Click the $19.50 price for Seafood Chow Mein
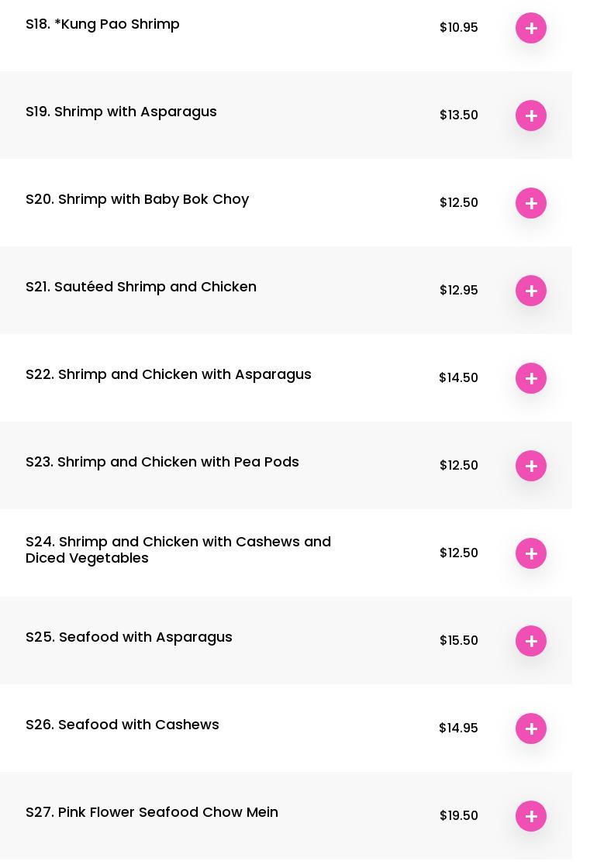597x868 pixels. point(459,815)
